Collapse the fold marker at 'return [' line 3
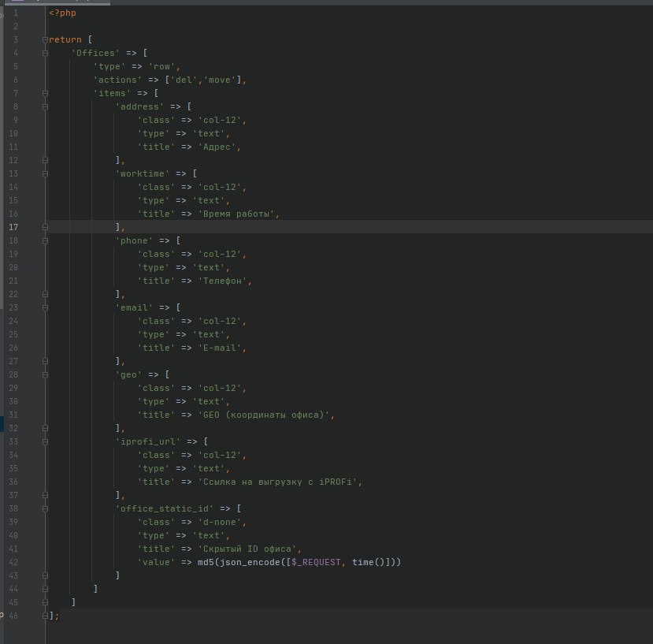Screen dimensions: 653x644 click(45, 39)
